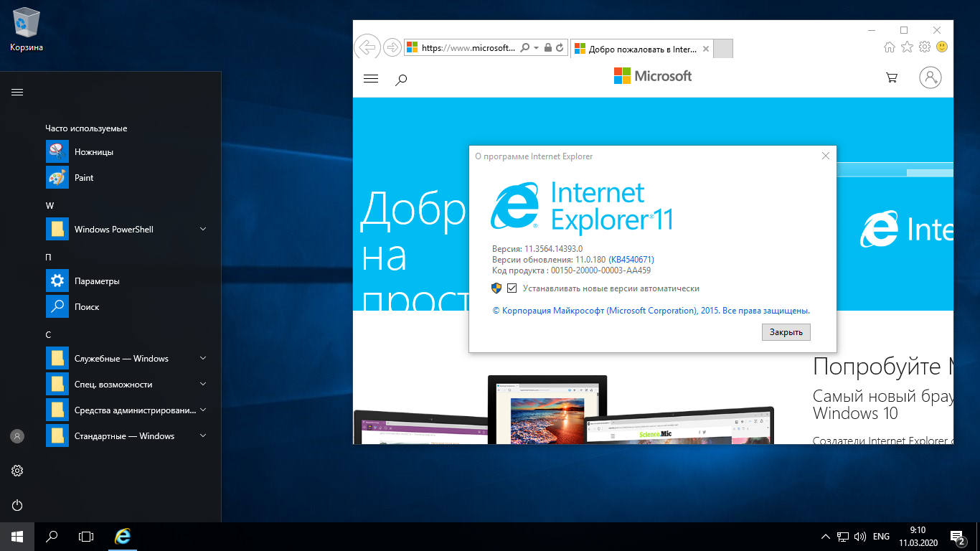
Task: Click the sign-in profile icon on Microsoft page
Action: click(930, 77)
